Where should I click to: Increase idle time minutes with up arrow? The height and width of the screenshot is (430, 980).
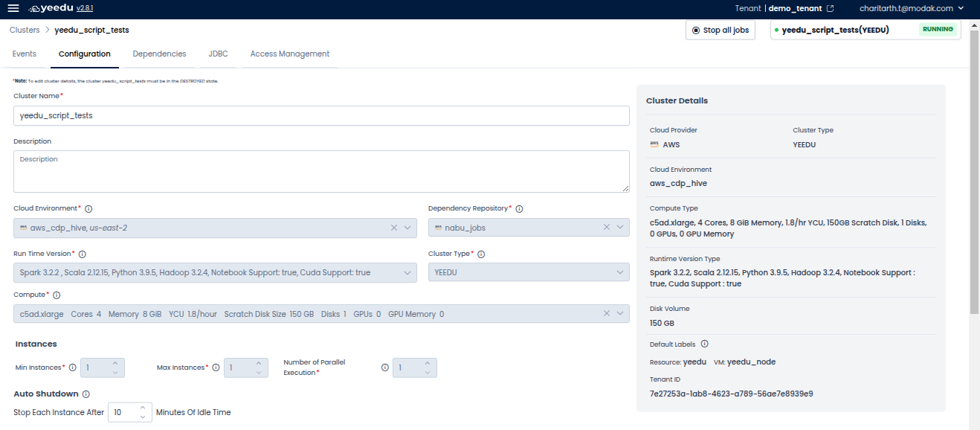143,408
